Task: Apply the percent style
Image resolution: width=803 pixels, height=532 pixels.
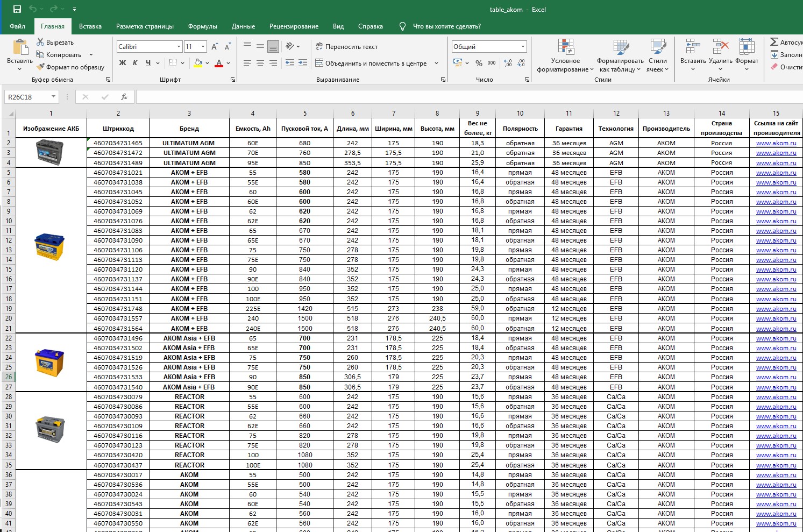Action: (x=479, y=63)
